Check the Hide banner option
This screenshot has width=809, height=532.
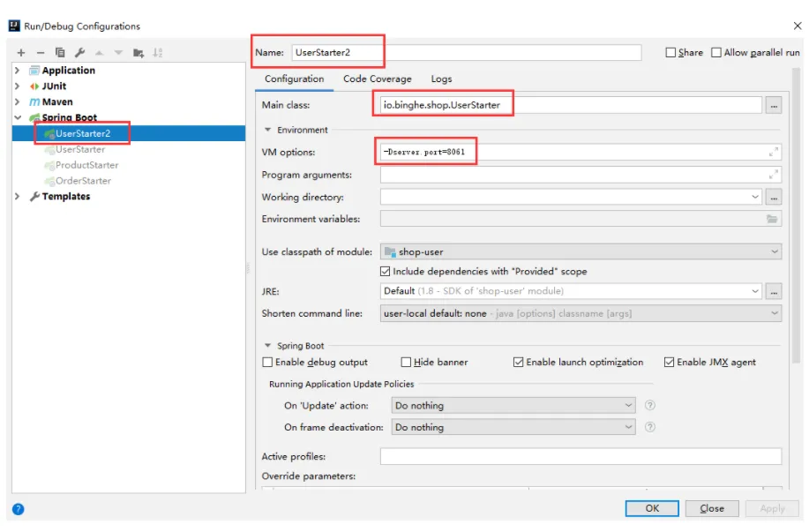click(x=406, y=363)
